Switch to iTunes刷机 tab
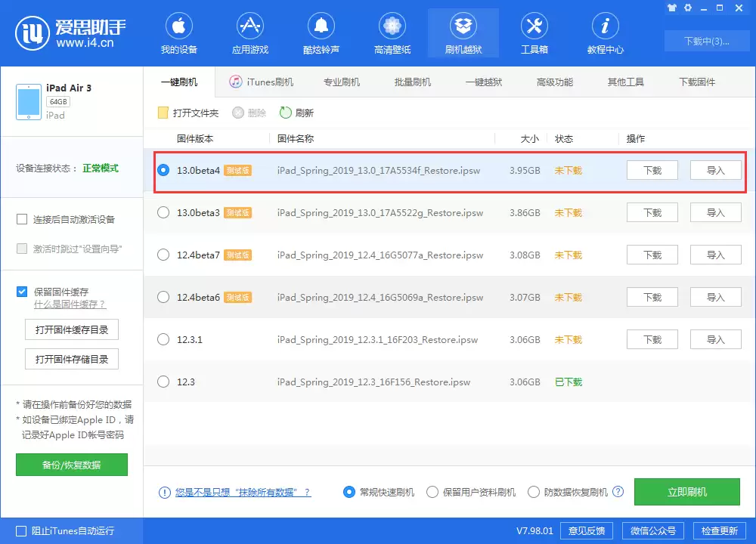Image resolution: width=756 pixels, height=544 pixels. pyautogui.click(x=262, y=82)
